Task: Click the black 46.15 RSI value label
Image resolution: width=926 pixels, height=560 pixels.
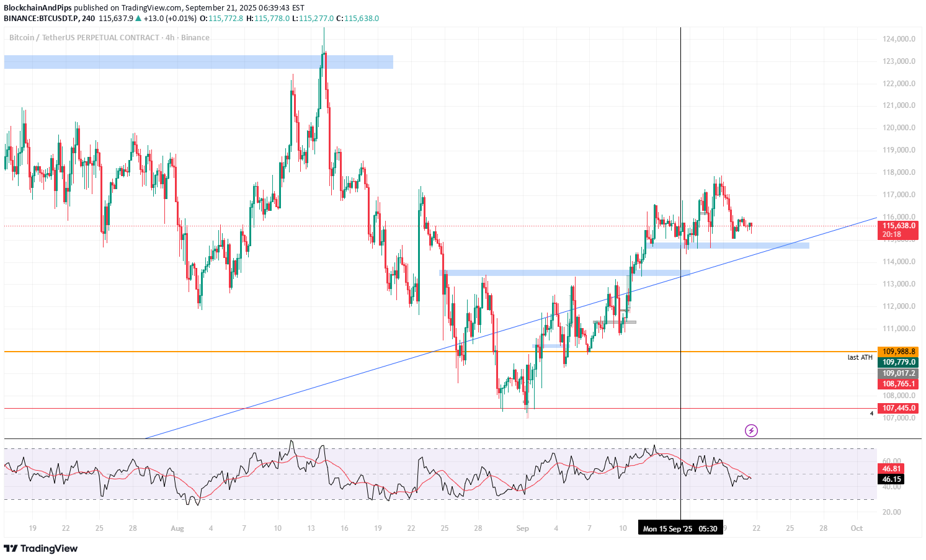Action: [x=891, y=479]
